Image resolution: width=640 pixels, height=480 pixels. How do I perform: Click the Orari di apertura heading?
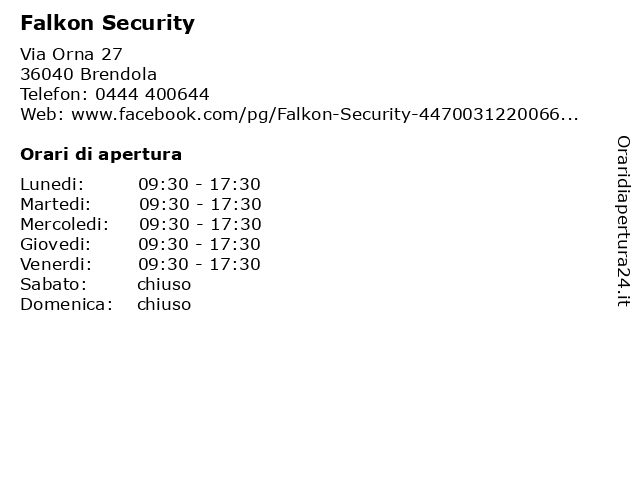click(101, 155)
